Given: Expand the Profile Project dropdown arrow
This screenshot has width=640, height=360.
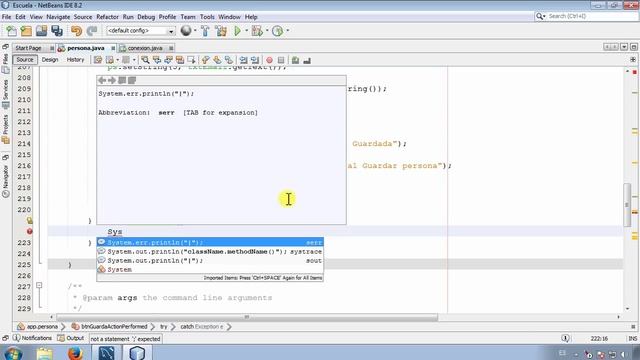Looking at the screenshot, I should pos(288,31).
